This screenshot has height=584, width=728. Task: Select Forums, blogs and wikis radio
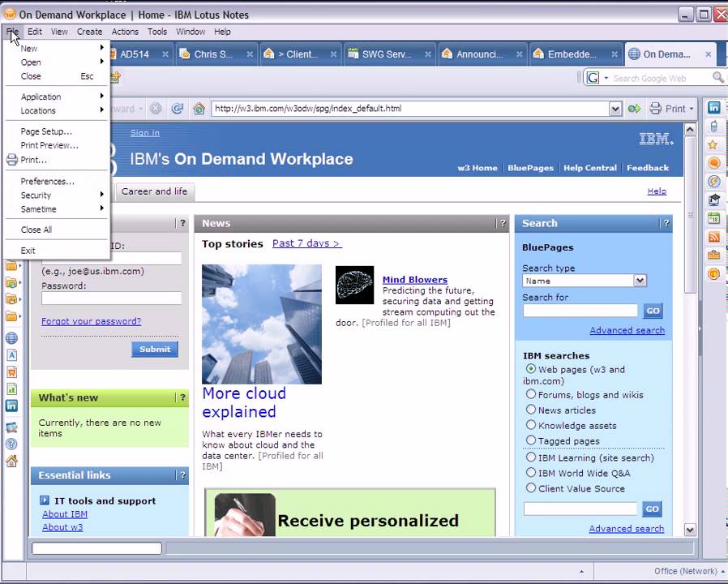(531, 394)
